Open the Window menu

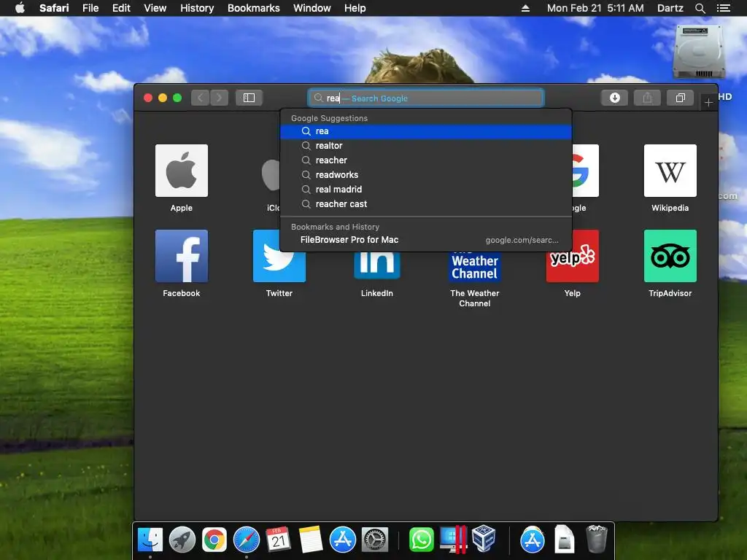pyautogui.click(x=311, y=8)
